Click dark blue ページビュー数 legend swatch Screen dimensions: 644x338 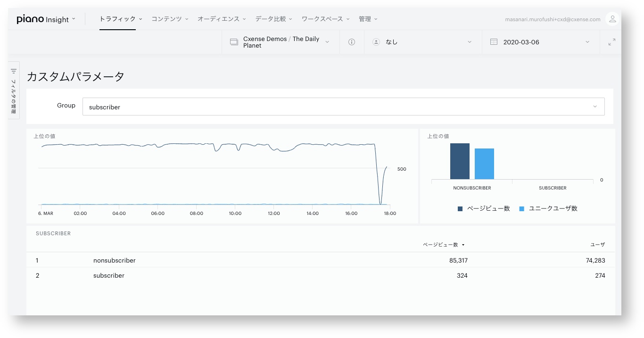(460, 208)
